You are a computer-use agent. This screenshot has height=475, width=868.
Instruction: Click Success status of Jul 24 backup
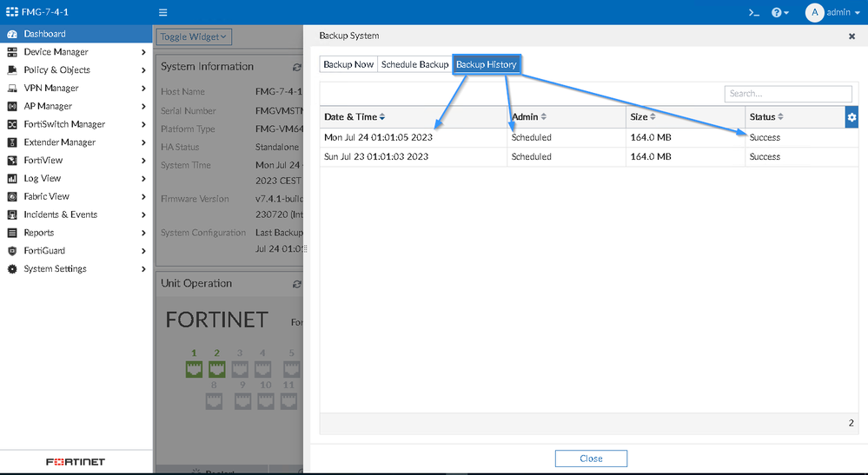click(765, 138)
